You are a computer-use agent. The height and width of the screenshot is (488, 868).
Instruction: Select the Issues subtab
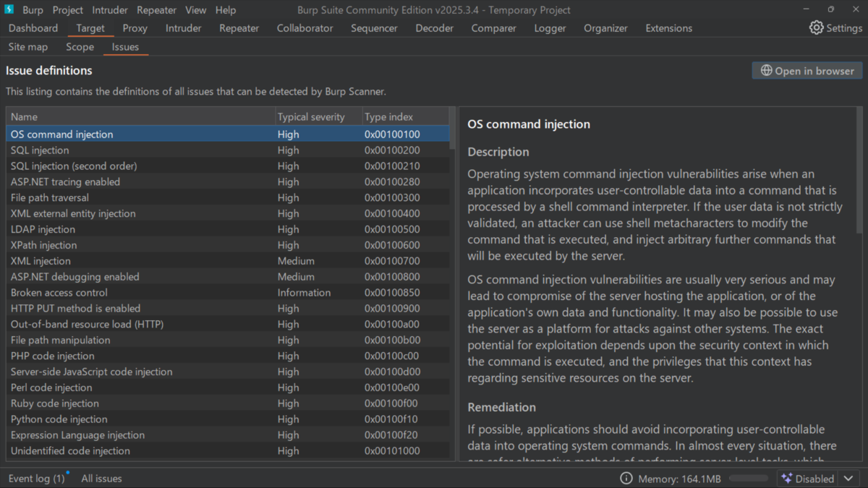point(125,47)
